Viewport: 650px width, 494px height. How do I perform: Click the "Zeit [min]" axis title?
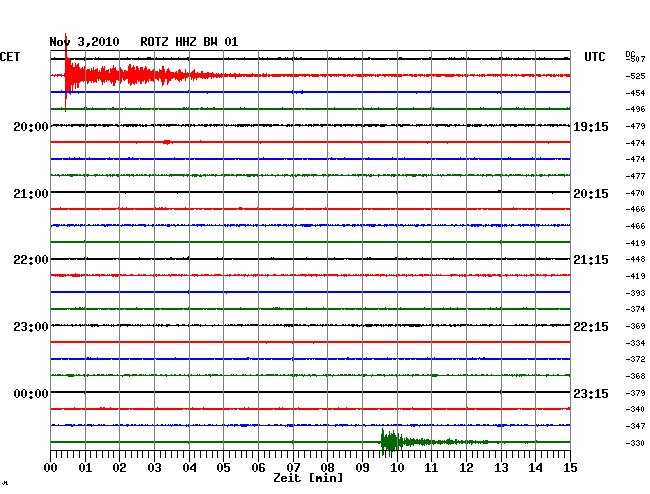click(x=308, y=478)
